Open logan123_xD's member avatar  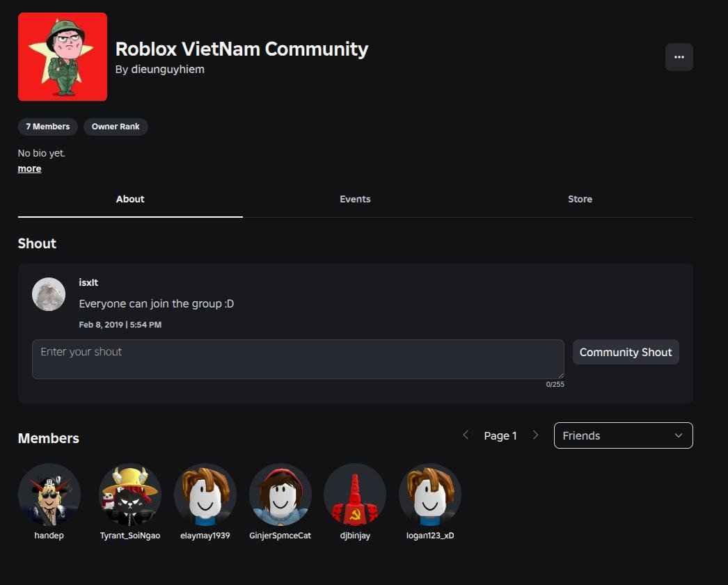click(x=430, y=495)
